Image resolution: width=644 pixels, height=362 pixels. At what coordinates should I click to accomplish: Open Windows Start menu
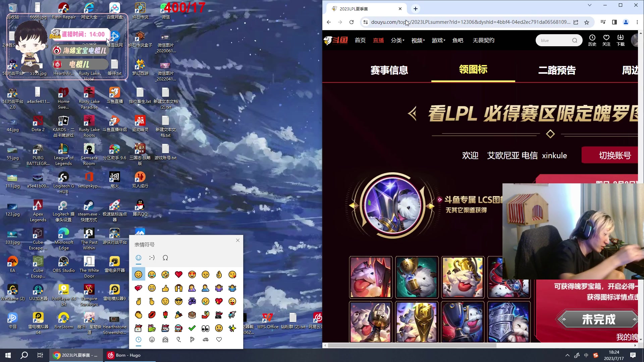point(8,355)
